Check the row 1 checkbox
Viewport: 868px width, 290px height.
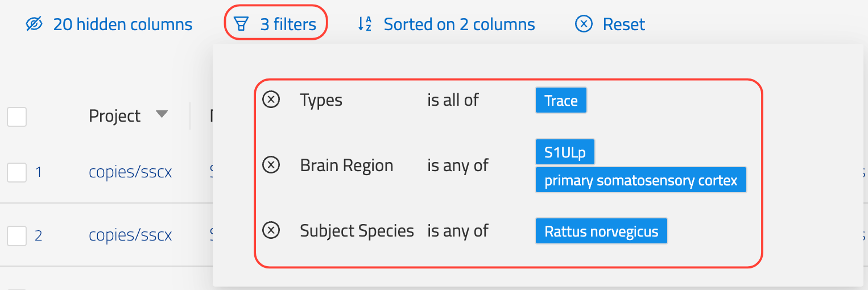click(17, 172)
